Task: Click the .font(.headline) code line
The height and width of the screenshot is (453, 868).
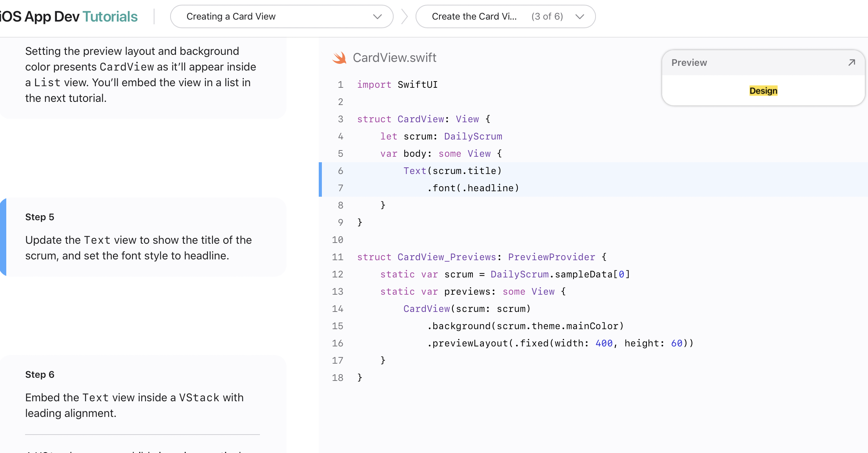Action: (473, 188)
